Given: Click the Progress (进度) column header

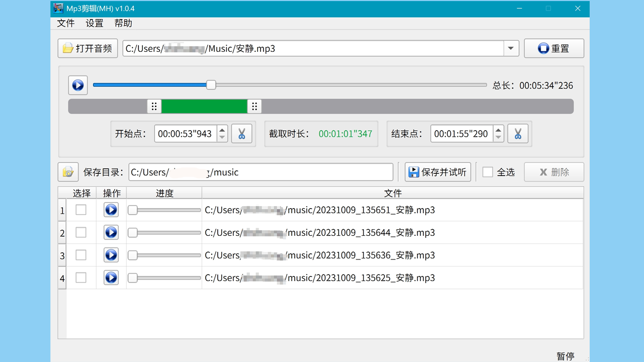Looking at the screenshot, I should pyautogui.click(x=165, y=193).
